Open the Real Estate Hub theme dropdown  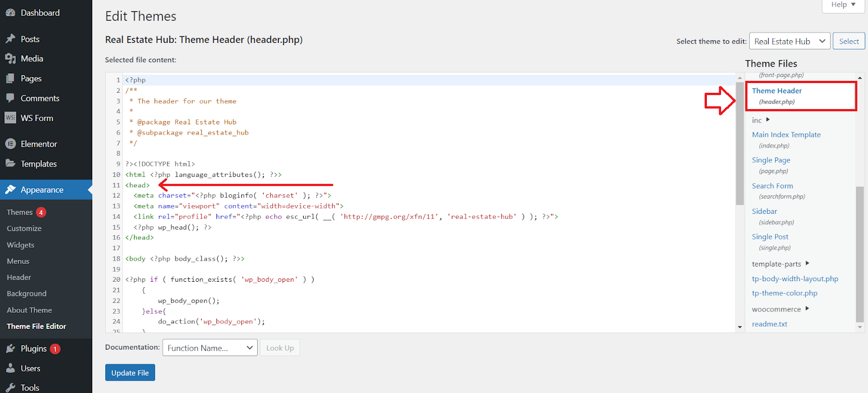(x=790, y=41)
